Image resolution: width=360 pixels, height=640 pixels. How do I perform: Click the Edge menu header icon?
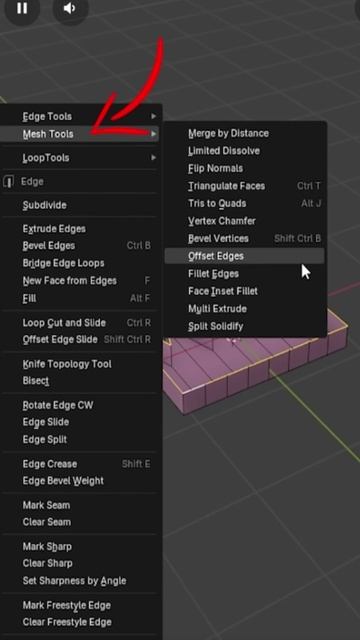tap(9, 182)
